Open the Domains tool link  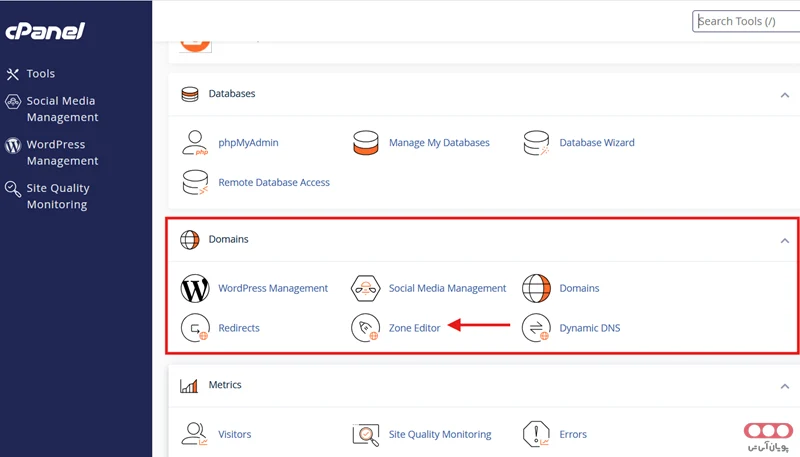579,288
